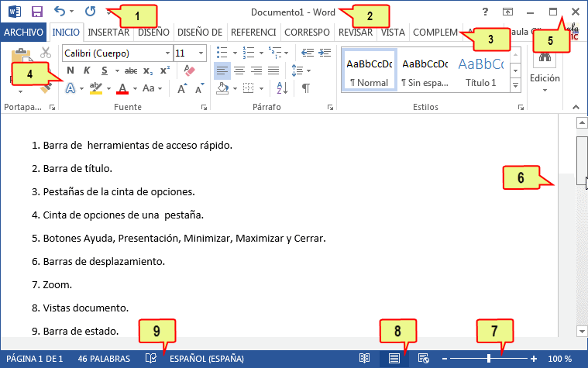The width and height of the screenshot is (588, 368).
Task: Click the Undo arrow icon
Action: click(60, 12)
